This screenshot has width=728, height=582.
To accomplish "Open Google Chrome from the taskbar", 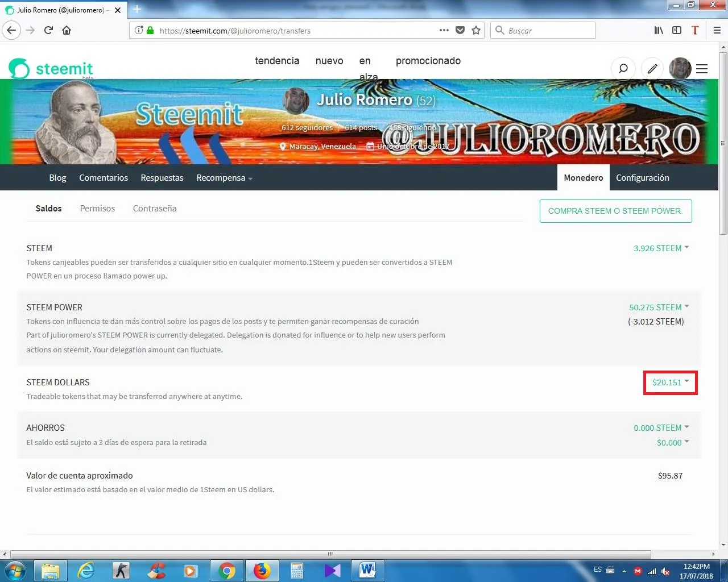I will 226,571.
